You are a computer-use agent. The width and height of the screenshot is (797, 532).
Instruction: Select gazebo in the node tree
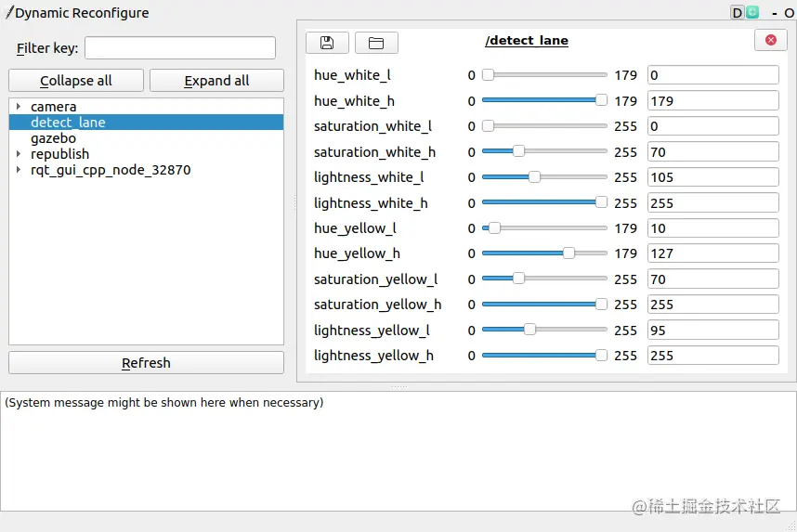click(53, 138)
